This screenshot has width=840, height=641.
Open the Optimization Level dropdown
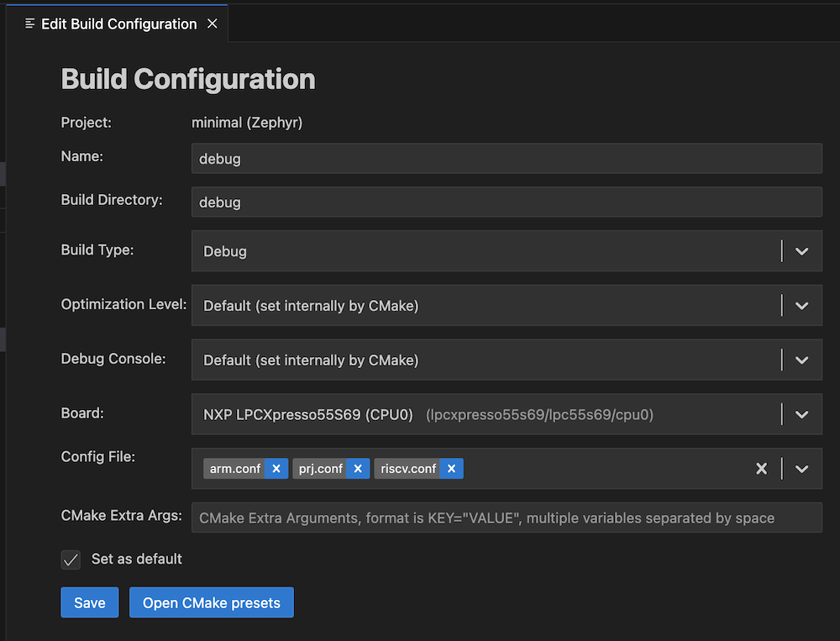(x=801, y=305)
